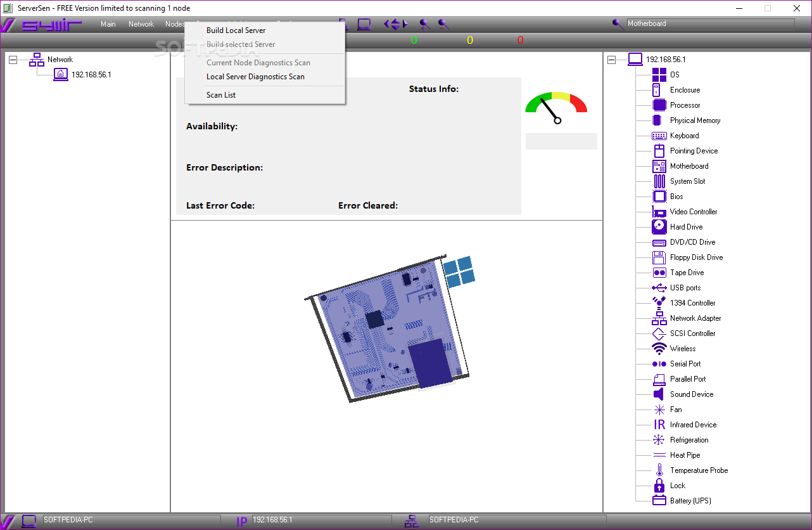Click the Video Controller card icon

coord(659,212)
